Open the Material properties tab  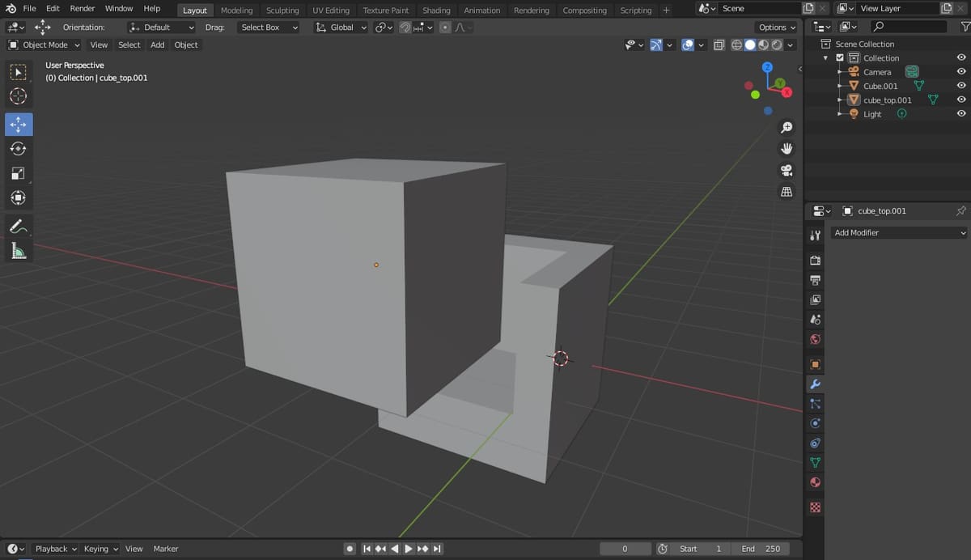[x=815, y=482]
